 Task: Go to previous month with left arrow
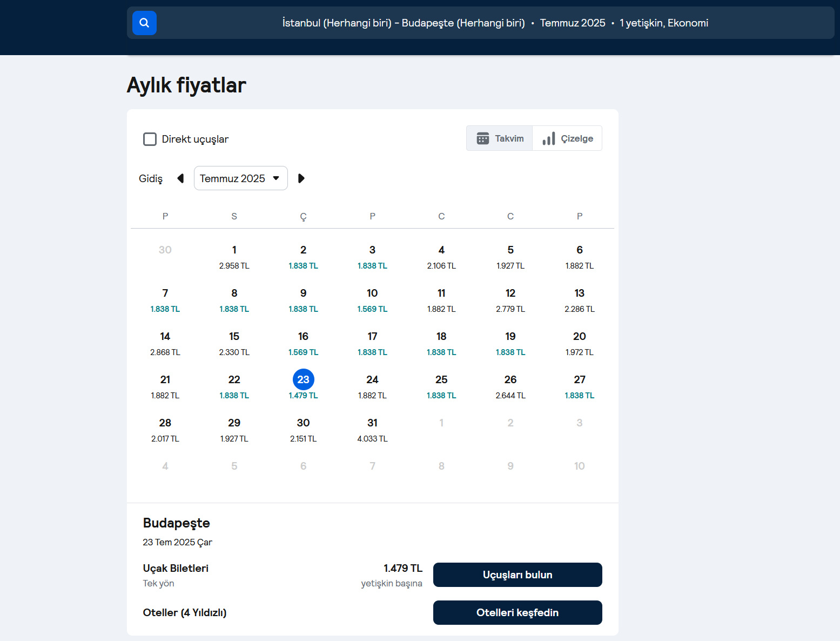pyautogui.click(x=180, y=178)
